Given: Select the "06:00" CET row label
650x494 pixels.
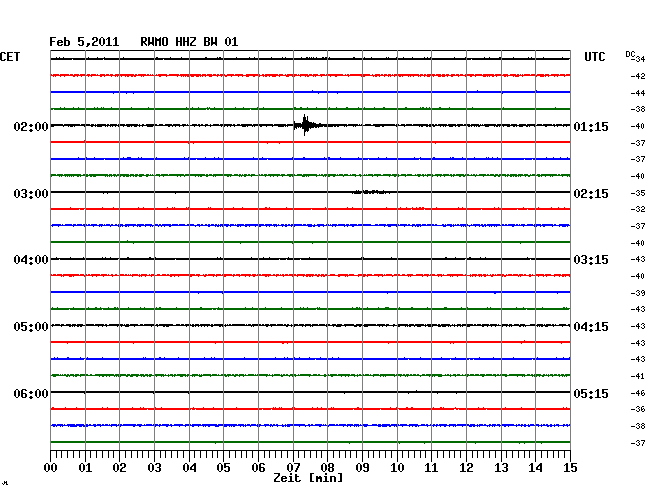Looking at the screenshot, I should click(x=31, y=393).
